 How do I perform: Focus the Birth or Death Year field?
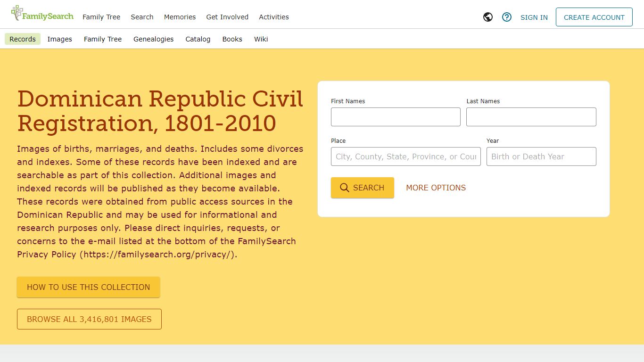pyautogui.click(x=541, y=156)
